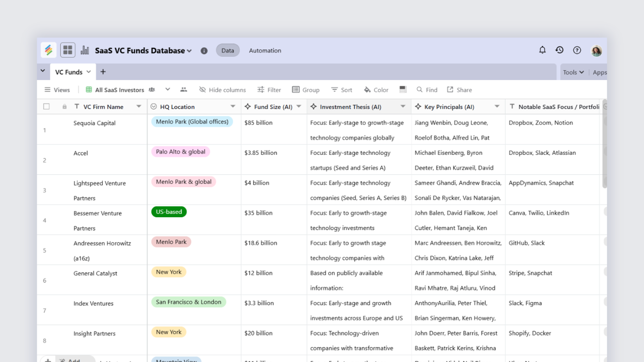
Task: Click the Data mode toggle pill
Action: (x=228, y=50)
